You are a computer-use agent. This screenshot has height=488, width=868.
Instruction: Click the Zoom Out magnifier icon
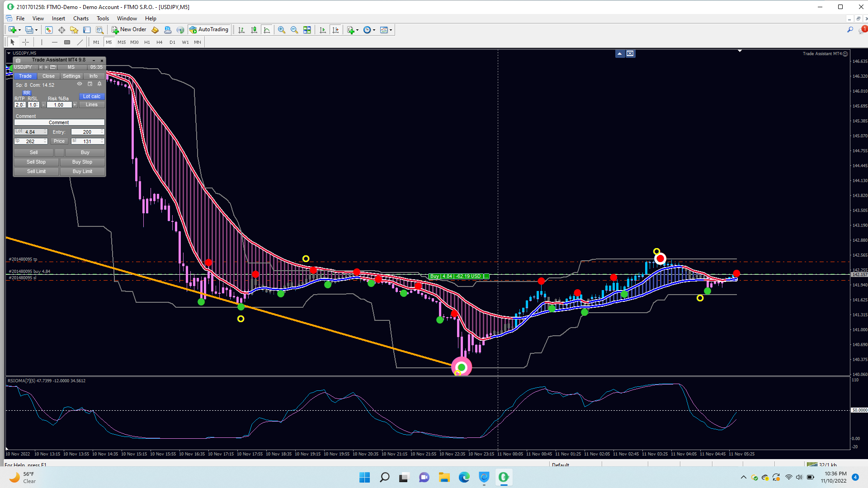pyautogui.click(x=294, y=30)
